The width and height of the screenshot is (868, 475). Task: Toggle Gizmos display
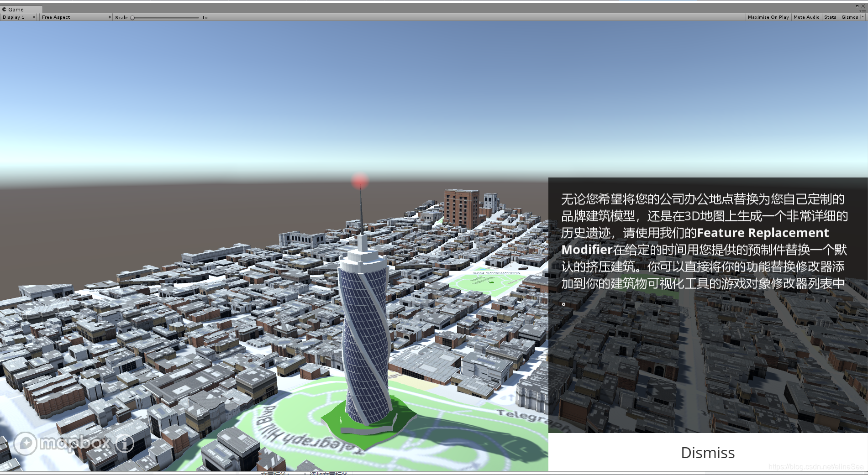(849, 17)
